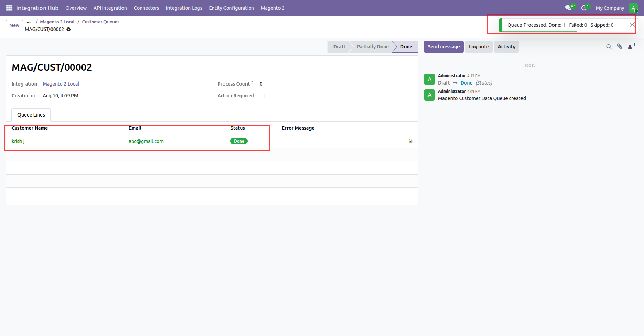Viewport: 644px width, 336px height.
Task: Click the abc@gmail.com email cell
Action: [146, 141]
